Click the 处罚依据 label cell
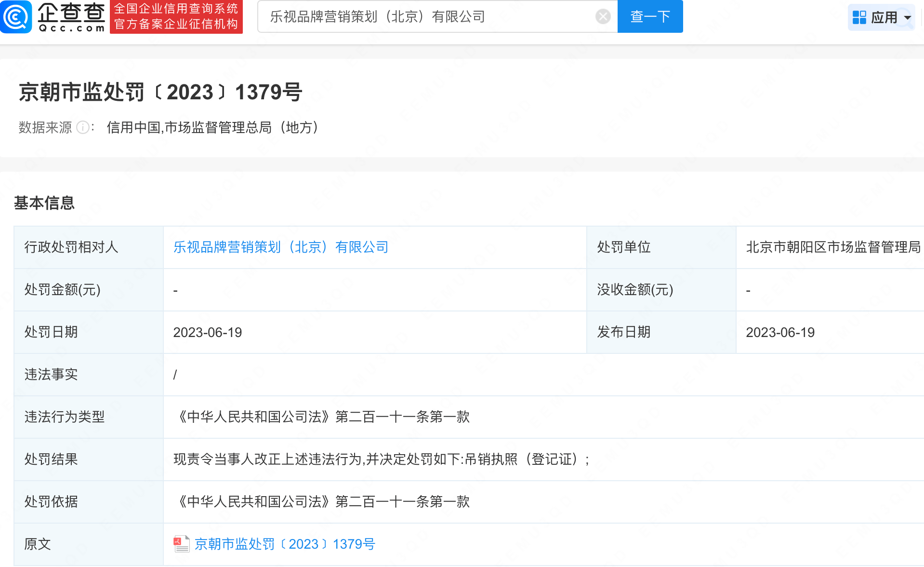This screenshot has width=924, height=567. (x=89, y=502)
